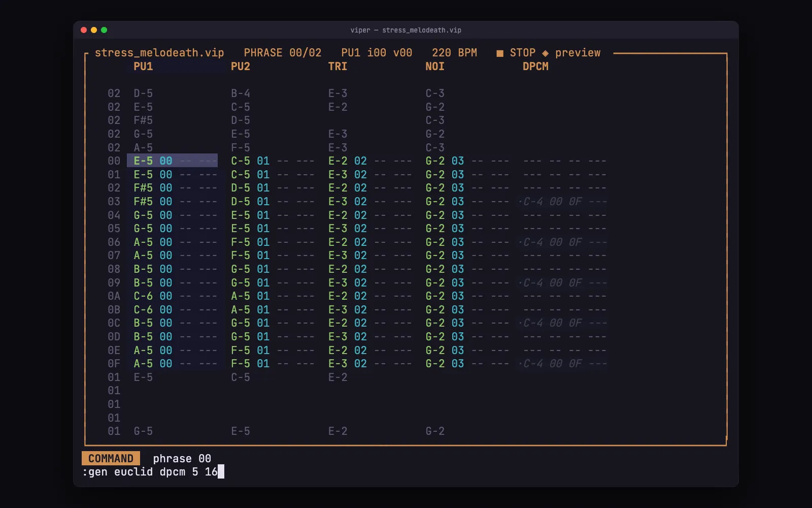Select the C-6 note in PU1 row 0A
The width and height of the screenshot is (812, 508).
(143, 296)
